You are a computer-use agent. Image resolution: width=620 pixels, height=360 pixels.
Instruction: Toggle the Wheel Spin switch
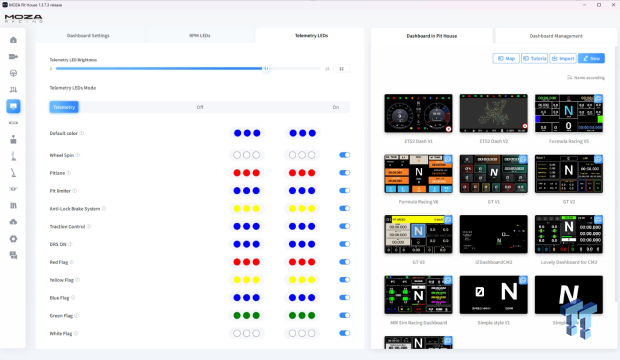(x=344, y=155)
